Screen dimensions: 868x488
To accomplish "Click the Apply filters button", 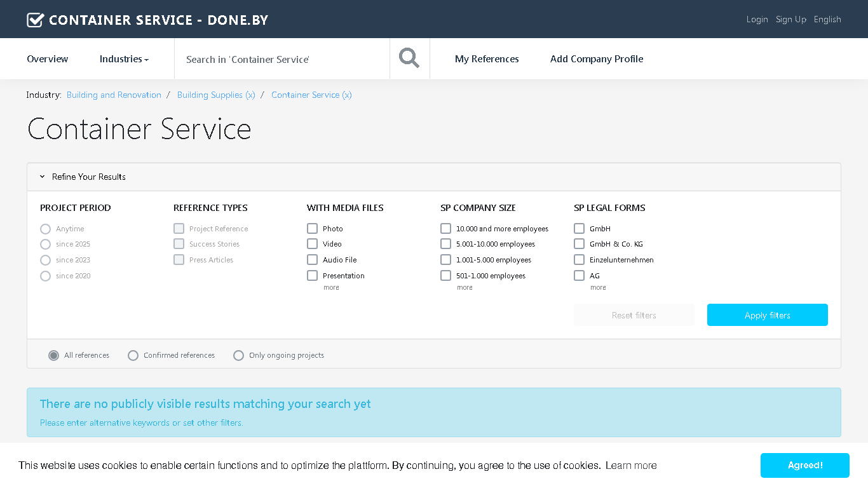I will pos(768,315).
